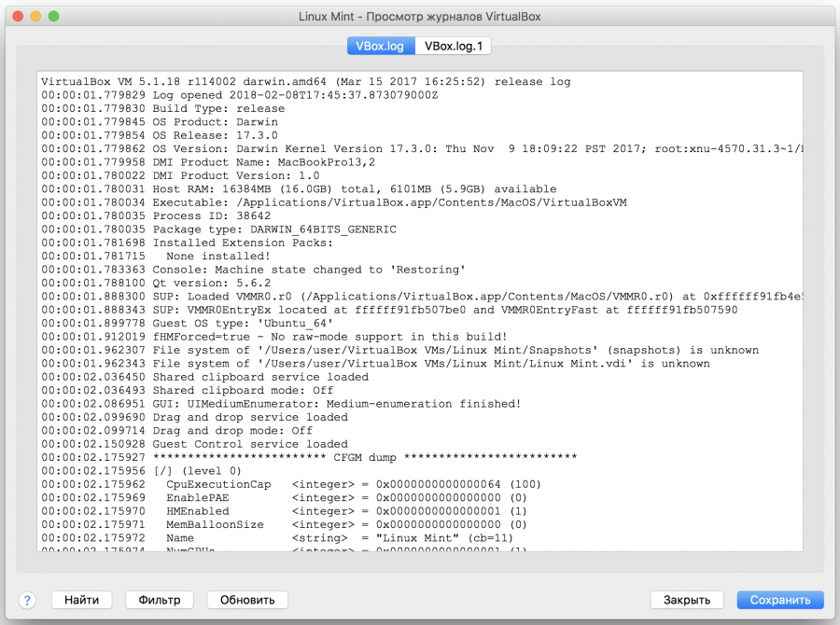Click the Закрыть button

coord(687,600)
